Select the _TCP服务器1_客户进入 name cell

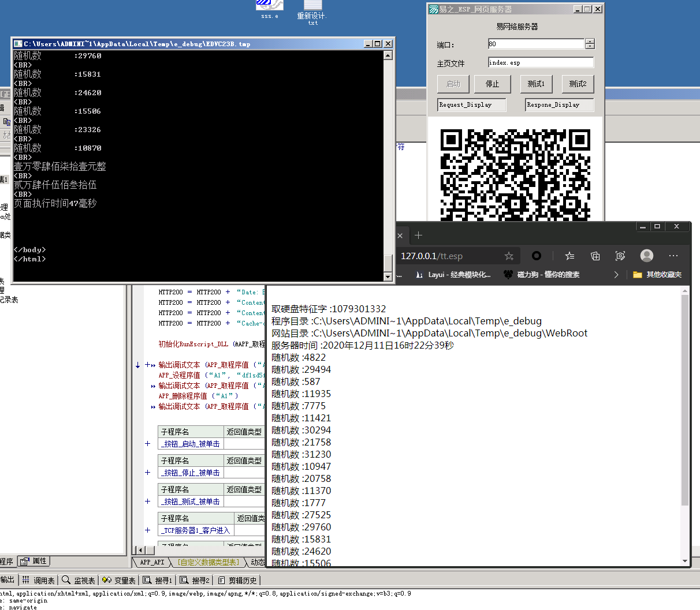click(196, 530)
